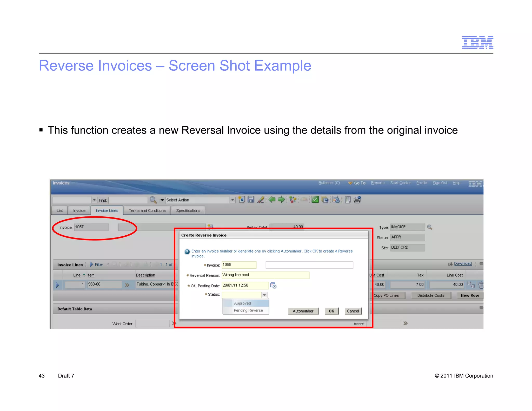
Task: Open the Reports link
Action: (x=378, y=183)
